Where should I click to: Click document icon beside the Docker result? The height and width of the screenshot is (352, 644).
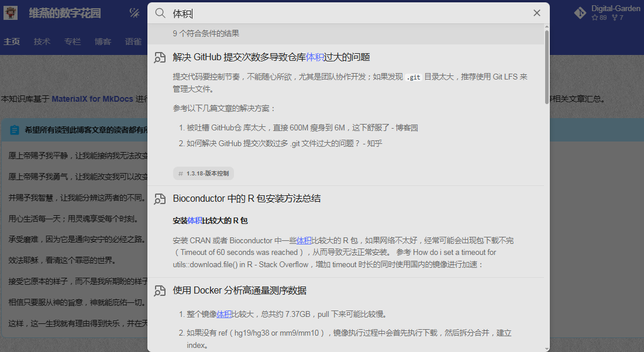tap(160, 291)
